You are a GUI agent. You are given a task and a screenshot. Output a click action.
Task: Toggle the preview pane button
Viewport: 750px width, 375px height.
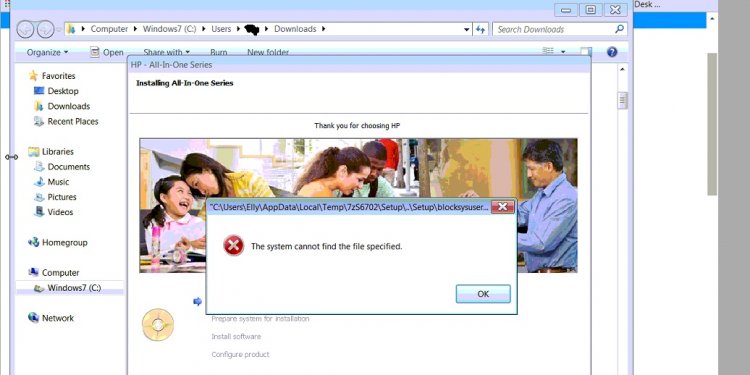tap(586, 52)
